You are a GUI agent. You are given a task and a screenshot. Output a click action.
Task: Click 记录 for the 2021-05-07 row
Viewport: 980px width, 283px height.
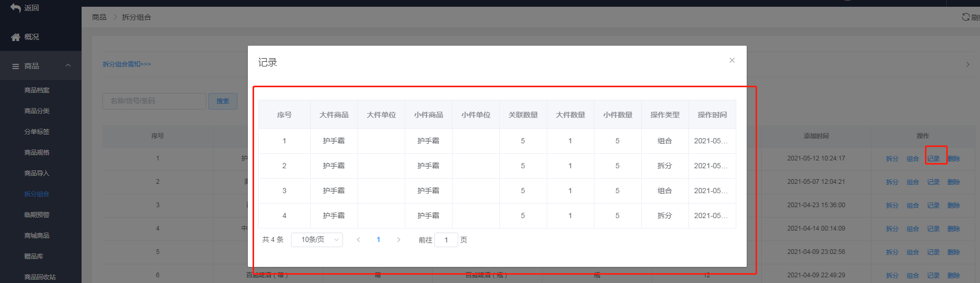point(934,182)
